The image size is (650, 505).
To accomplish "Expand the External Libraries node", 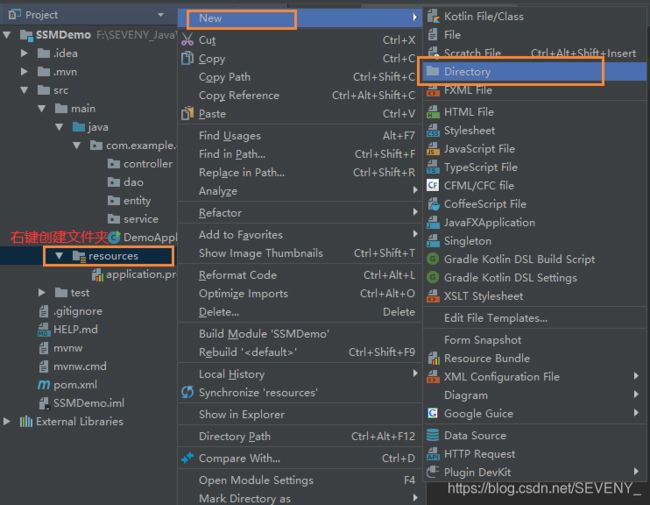I will (x=7, y=422).
